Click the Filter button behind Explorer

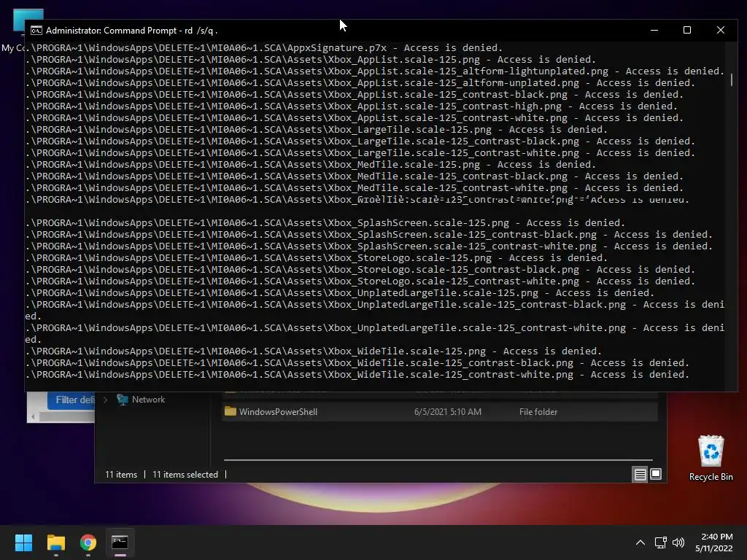pyautogui.click(x=71, y=400)
